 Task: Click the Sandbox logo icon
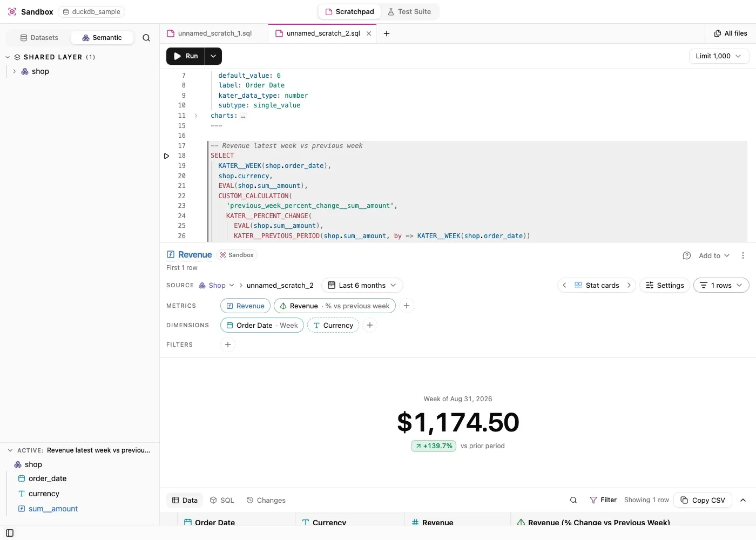[x=12, y=11]
